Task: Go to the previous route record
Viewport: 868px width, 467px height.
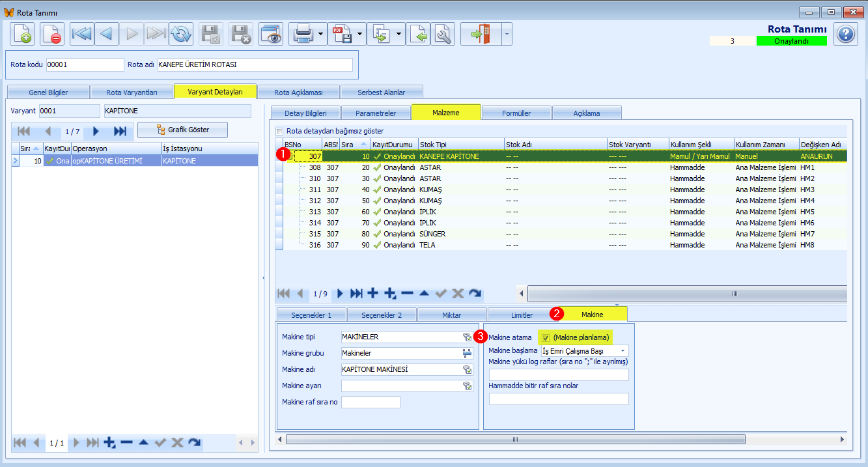Action: [x=107, y=33]
